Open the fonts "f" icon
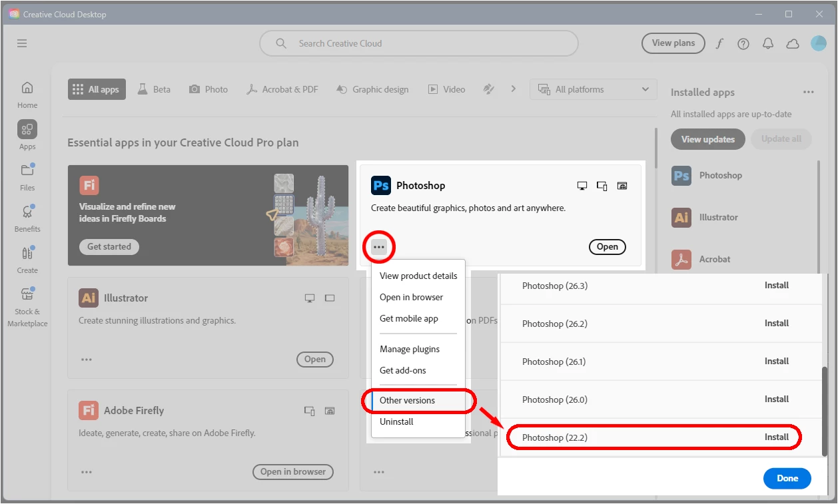 [719, 43]
